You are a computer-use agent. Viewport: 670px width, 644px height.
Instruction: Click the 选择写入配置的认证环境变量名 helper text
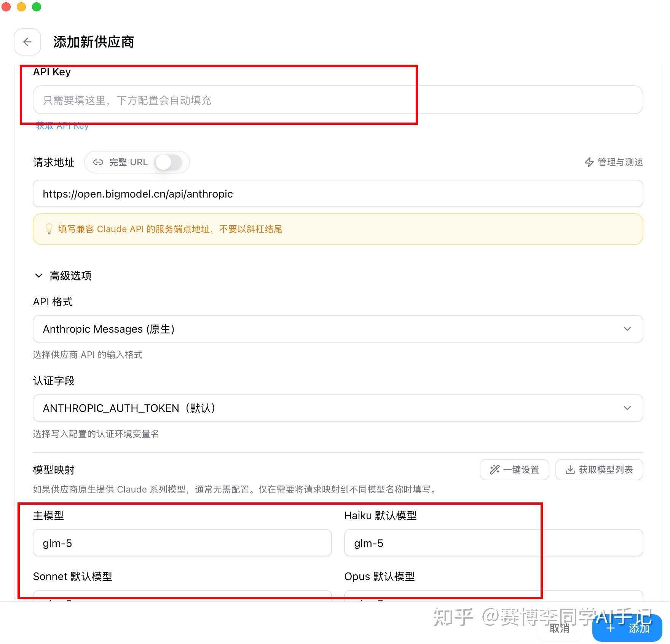coord(96,434)
